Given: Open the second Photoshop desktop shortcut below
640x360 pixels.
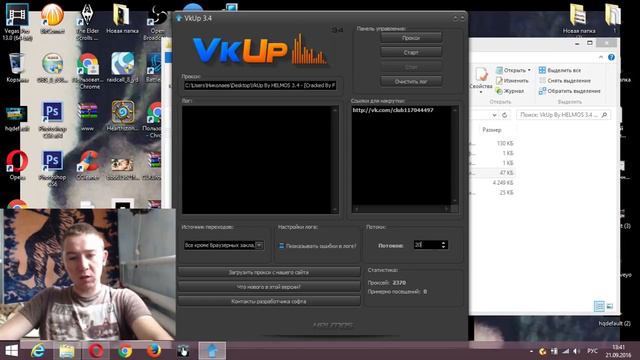Looking at the screenshot, I should click(x=52, y=168).
